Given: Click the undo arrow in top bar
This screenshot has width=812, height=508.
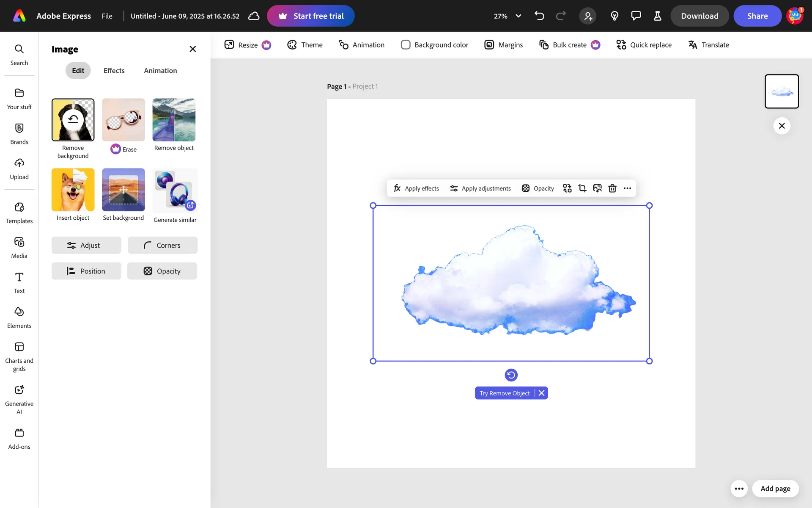Looking at the screenshot, I should [539, 16].
